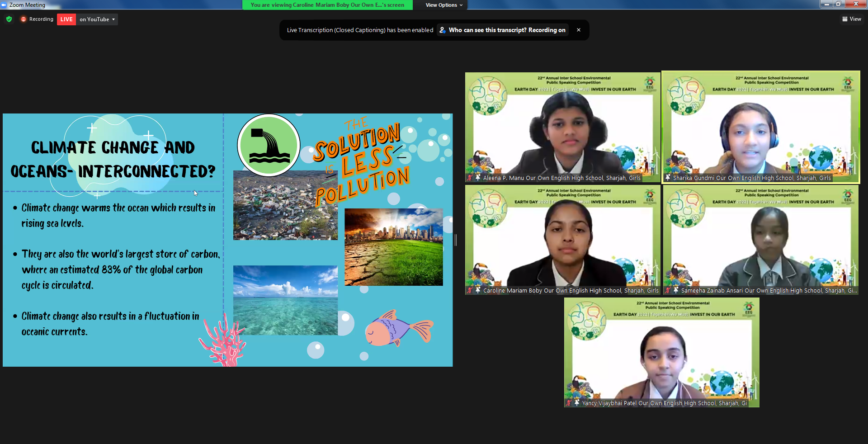Dismiss the Live Transcription notification

coord(579,30)
